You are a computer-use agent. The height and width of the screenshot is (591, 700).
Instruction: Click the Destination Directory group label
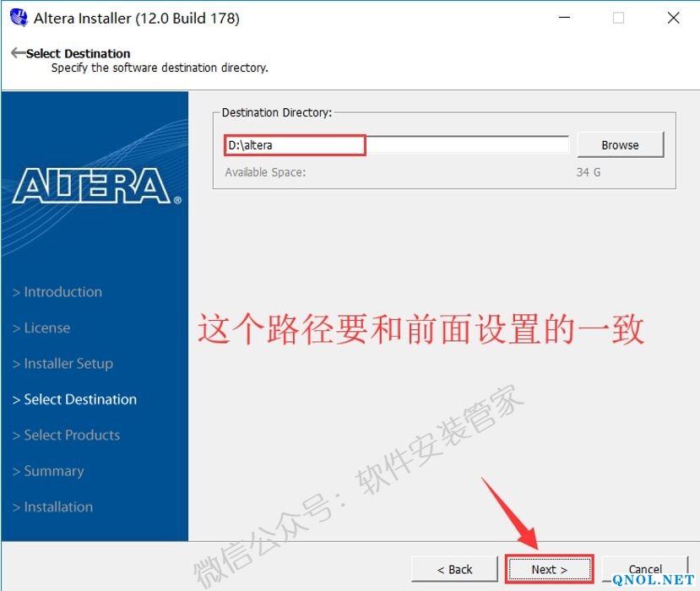click(277, 112)
